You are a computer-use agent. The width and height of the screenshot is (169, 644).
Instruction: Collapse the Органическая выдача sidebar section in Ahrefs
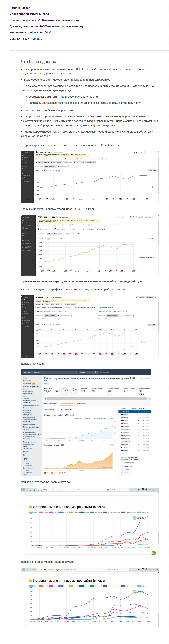coord(30,406)
